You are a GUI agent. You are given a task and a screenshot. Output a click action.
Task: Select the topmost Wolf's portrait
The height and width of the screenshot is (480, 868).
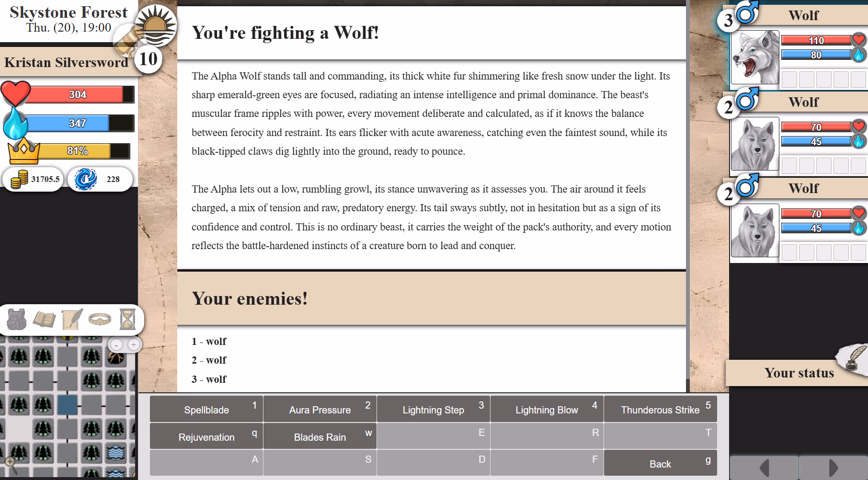(x=754, y=57)
